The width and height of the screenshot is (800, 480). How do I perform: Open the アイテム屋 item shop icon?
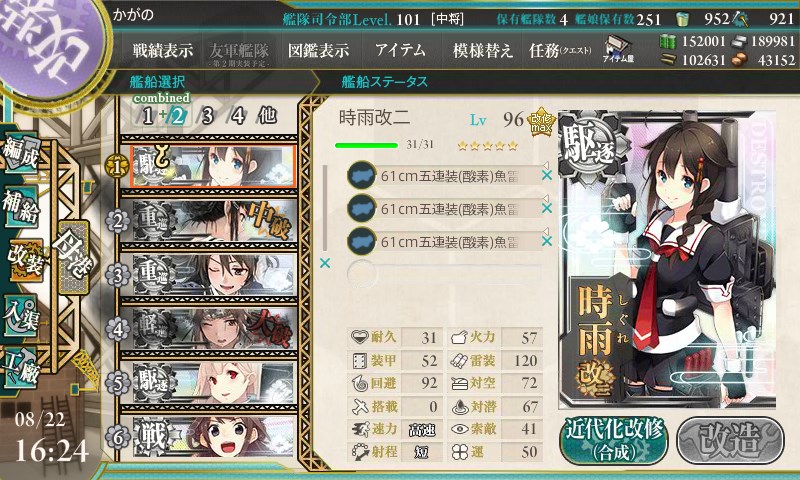point(618,49)
